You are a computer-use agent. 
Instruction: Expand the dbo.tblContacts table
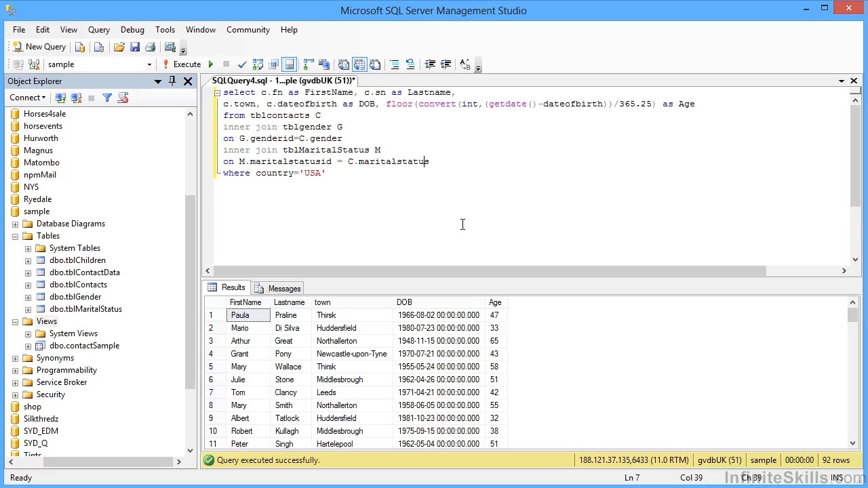click(28, 285)
